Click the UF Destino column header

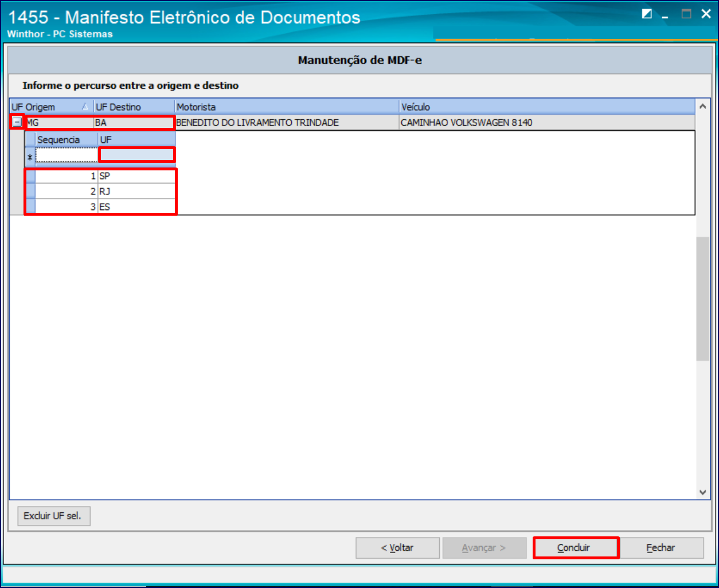pyautogui.click(x=134, y=107)
